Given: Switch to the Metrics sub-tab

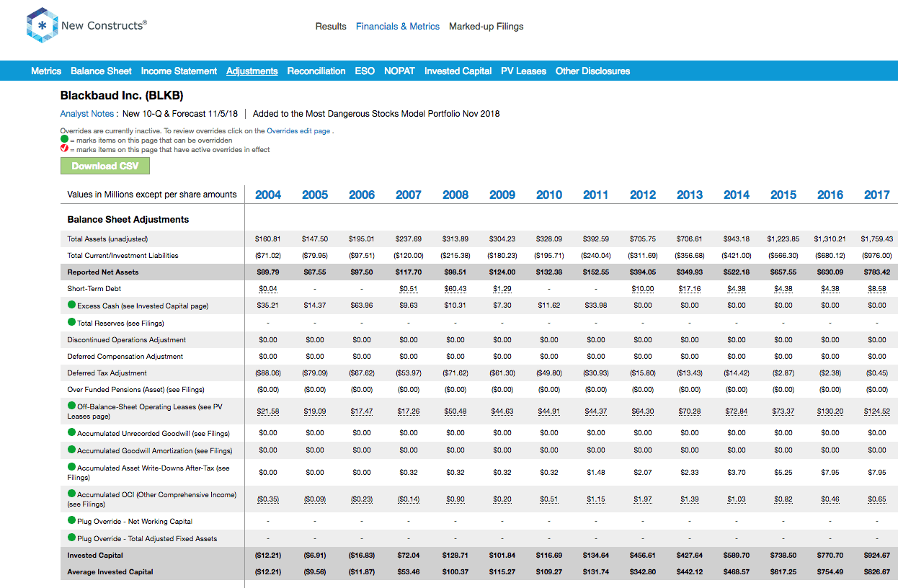Looking at the screenshot, I should point(46,71).
